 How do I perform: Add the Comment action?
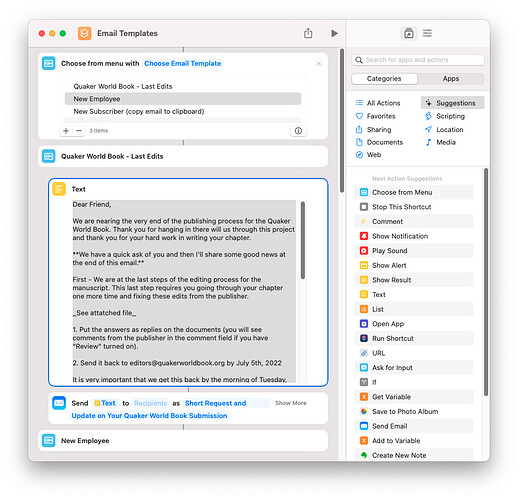click(x=414, y=222)
